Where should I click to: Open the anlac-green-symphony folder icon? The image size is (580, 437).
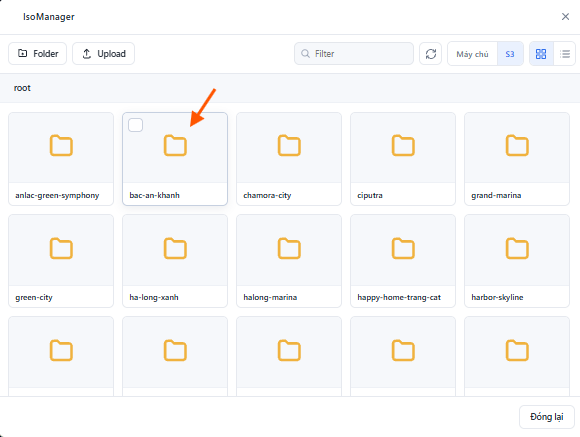(61, 145)
